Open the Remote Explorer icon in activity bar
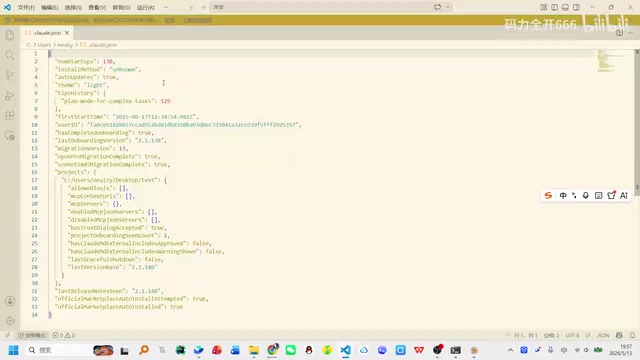The image size is (640, 360). click(x=10, y=136)
